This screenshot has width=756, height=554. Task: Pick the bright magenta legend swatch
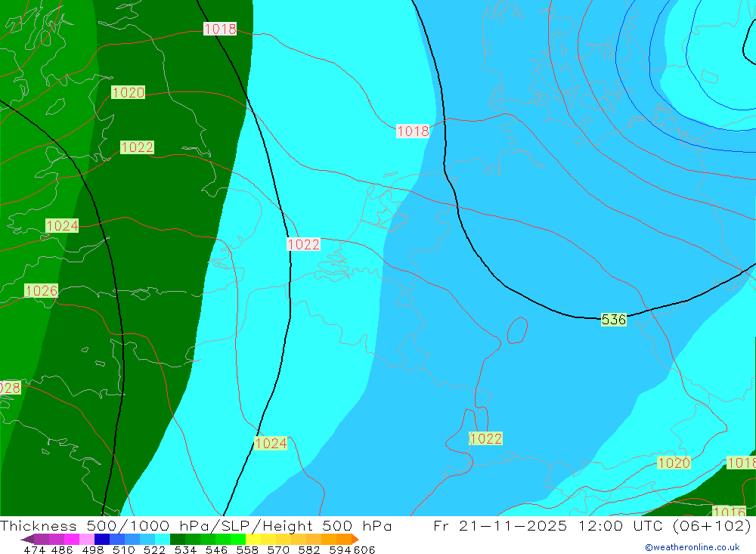tap(72, 540)
